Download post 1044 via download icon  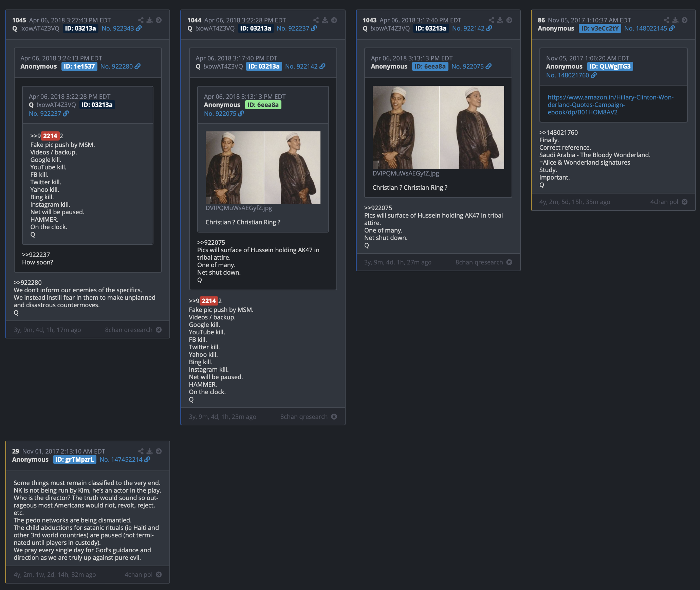[x=325, y=20]
